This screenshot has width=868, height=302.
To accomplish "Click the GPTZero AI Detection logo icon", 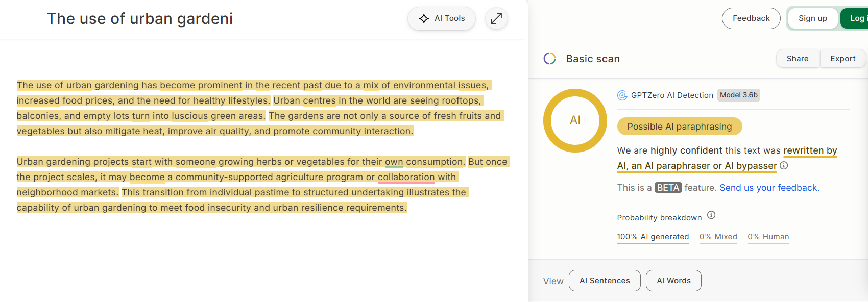I will pos(622,95).
